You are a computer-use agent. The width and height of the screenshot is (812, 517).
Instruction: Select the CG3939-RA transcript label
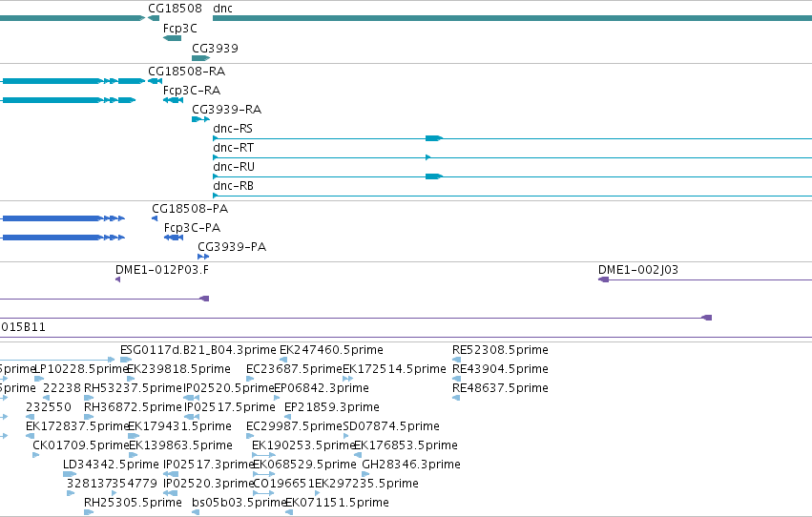coord(227,110)
